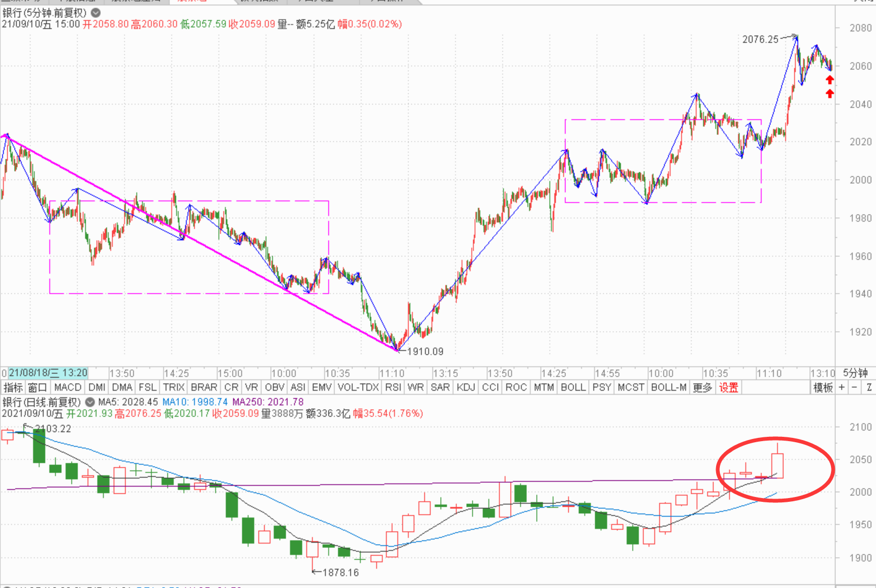Open the 模板 template button
The image size is (876, 588).
pyautogui.click(x=823, y=387)
